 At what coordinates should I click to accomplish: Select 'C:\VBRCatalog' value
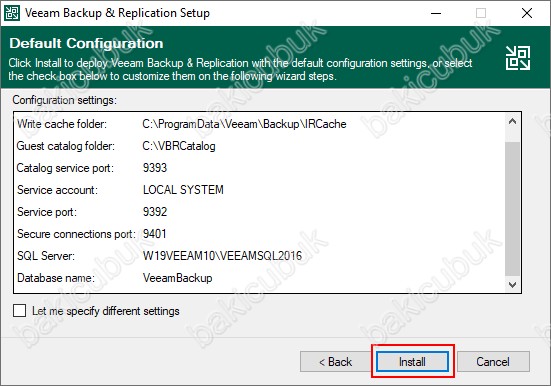[x=179, y=146]
